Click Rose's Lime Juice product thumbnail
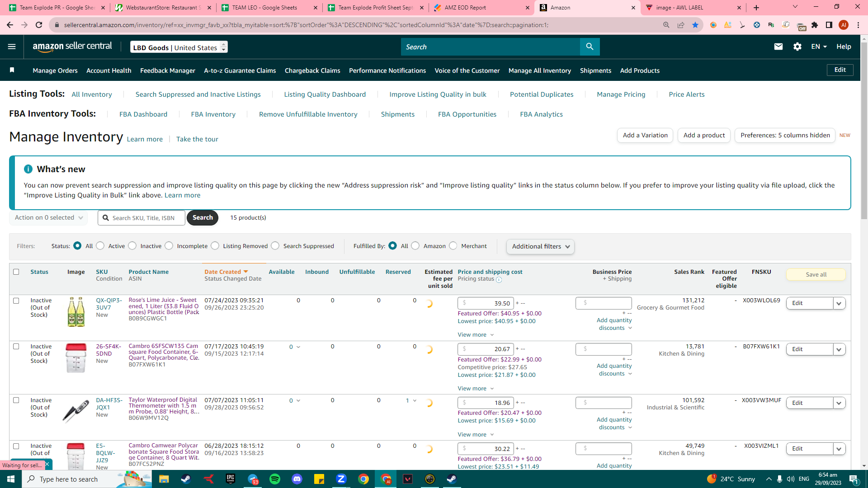Screen dimensions: 868x488 tap(76, 312)
